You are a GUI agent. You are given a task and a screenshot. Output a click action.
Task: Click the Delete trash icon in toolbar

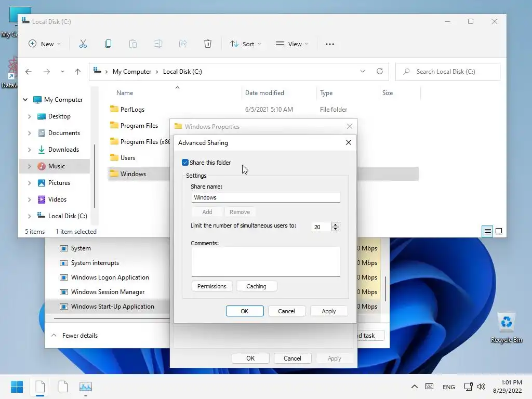pos(208,44)
